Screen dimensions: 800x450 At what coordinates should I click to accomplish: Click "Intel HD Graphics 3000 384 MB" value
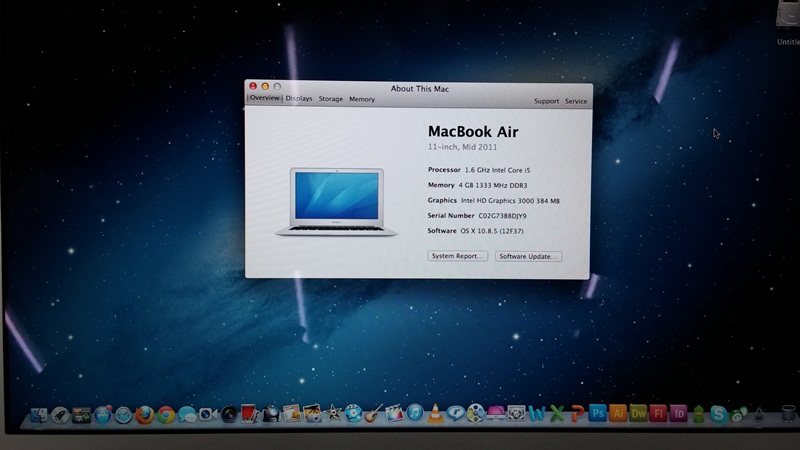(510, 201)
